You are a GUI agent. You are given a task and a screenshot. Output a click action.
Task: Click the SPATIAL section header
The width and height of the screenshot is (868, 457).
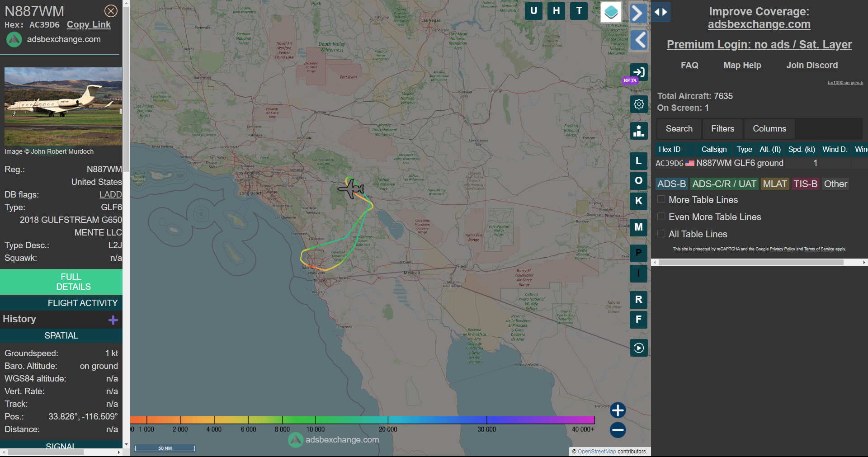pyautogui.click(x=61, y=335)
